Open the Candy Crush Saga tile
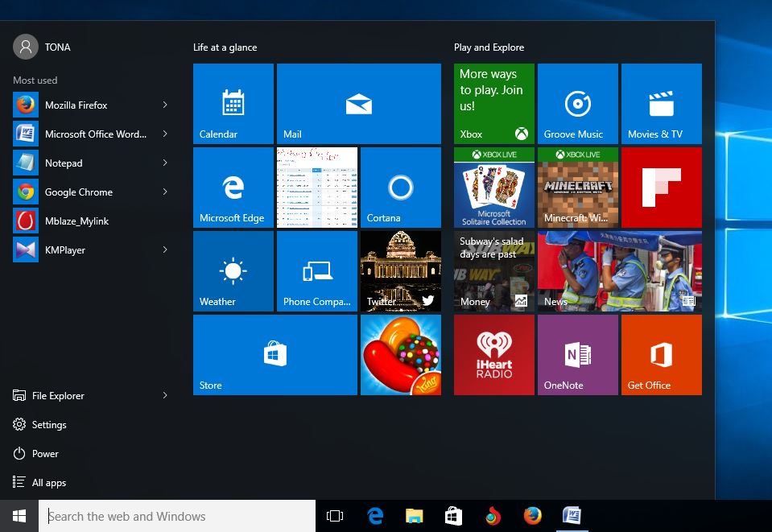The height and width of the screenshot is (532, 772). tap(401, 355)
